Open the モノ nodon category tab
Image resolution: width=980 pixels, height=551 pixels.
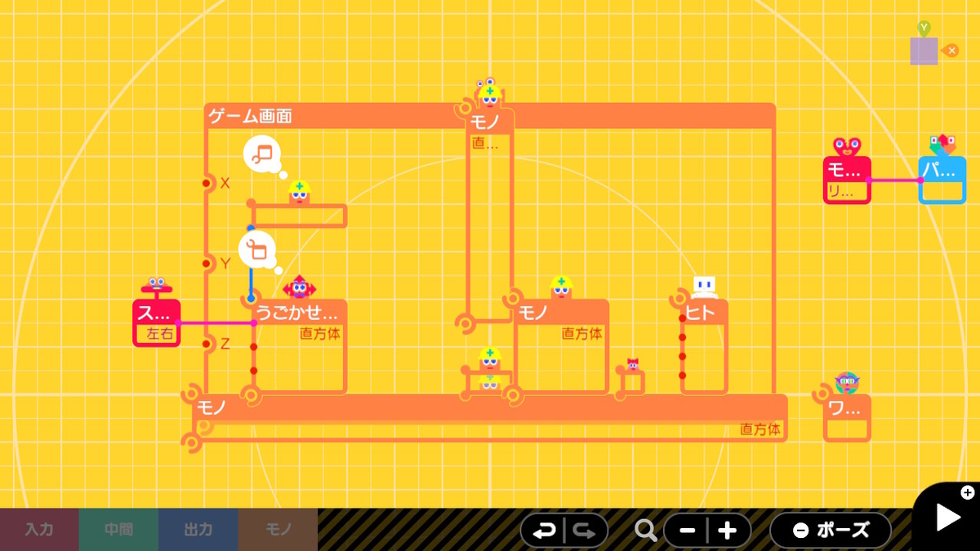(278, 530)
